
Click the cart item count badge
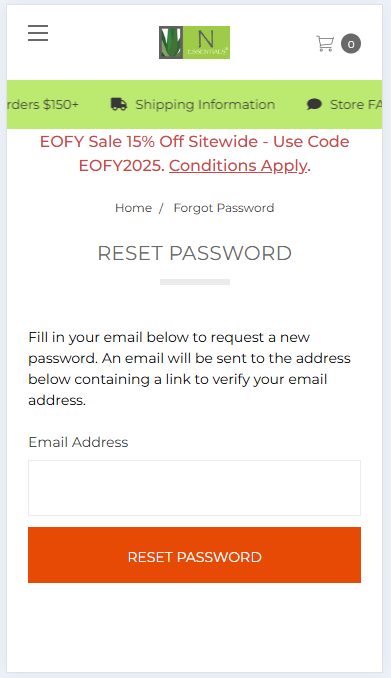click(351, 44)
